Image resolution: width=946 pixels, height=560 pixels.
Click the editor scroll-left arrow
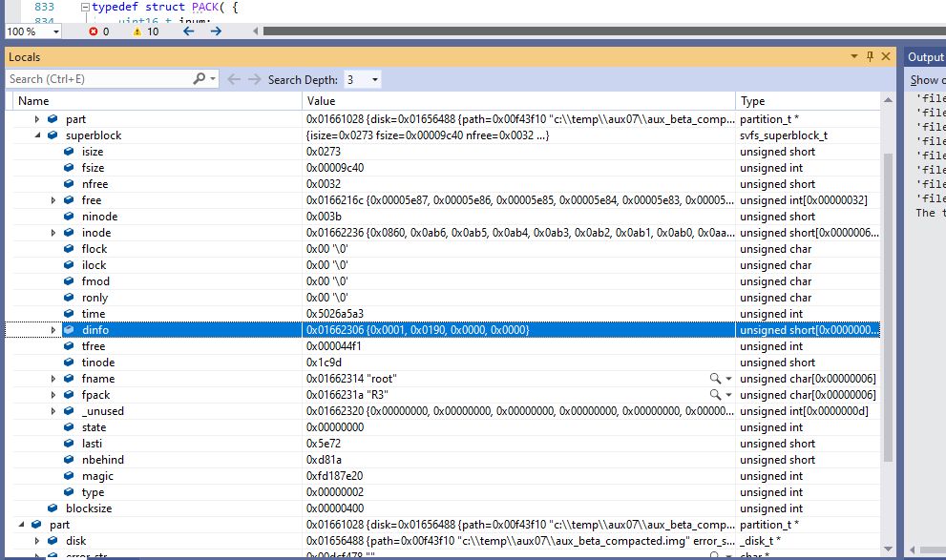(x=255, y=31)
